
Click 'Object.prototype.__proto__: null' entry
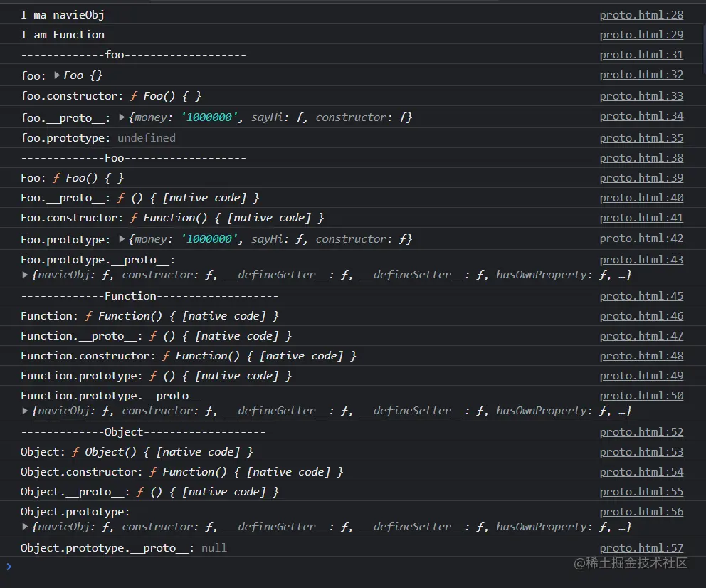coord(124,548)
